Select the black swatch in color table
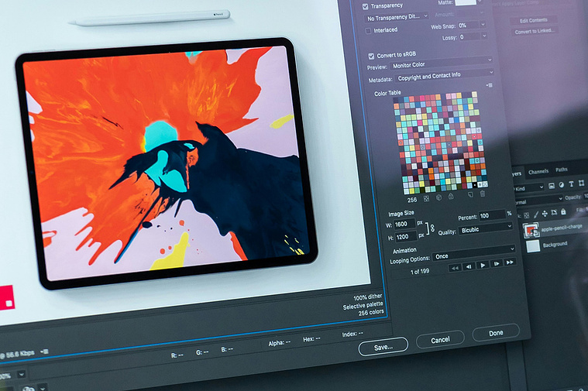The height and width of the screenshot is (391, 588). point(475,185)
